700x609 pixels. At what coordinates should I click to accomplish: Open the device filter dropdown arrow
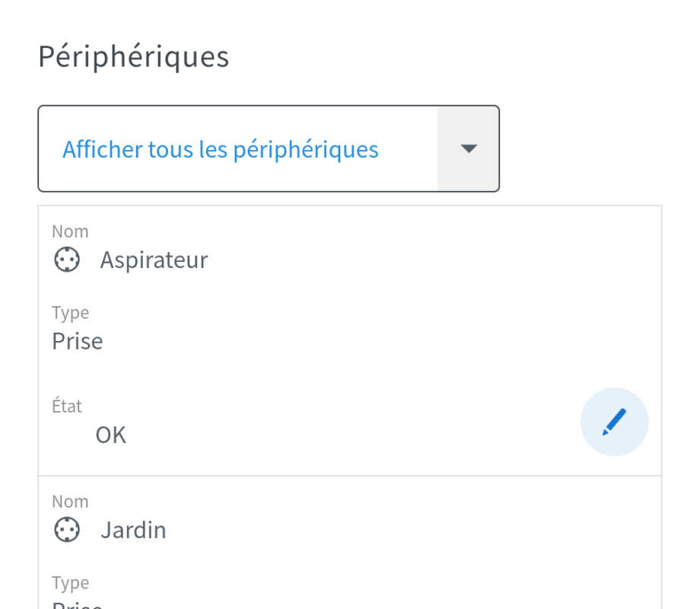[469, 148]
